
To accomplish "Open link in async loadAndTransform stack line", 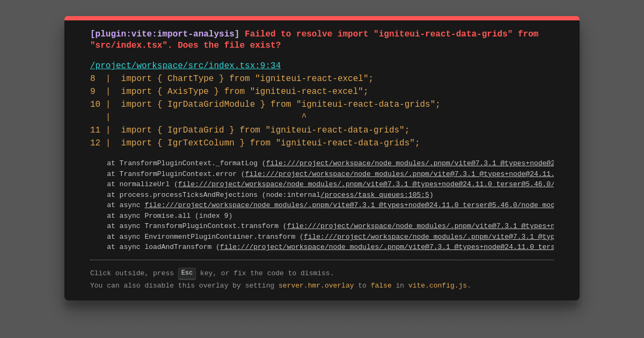I will tap(387, 247).
